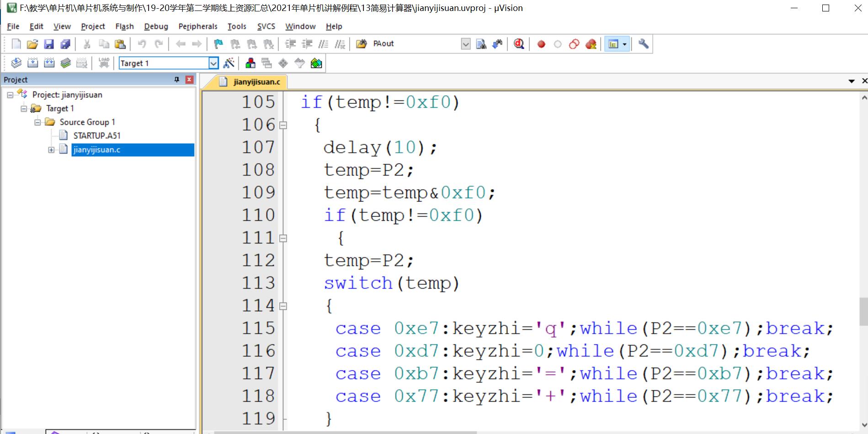The image size is (868, 434).
Task: Translate current file icon
Action: point(16,63)
